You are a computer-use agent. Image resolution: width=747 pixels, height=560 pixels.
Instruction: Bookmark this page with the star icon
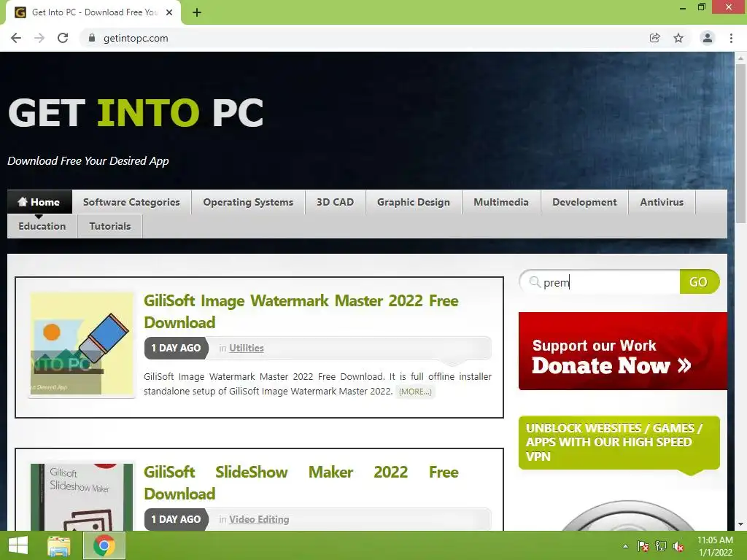pos(678,38)
